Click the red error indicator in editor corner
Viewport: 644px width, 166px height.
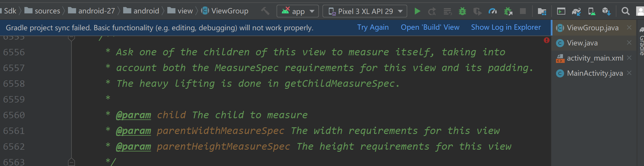[x=547, y=40]
